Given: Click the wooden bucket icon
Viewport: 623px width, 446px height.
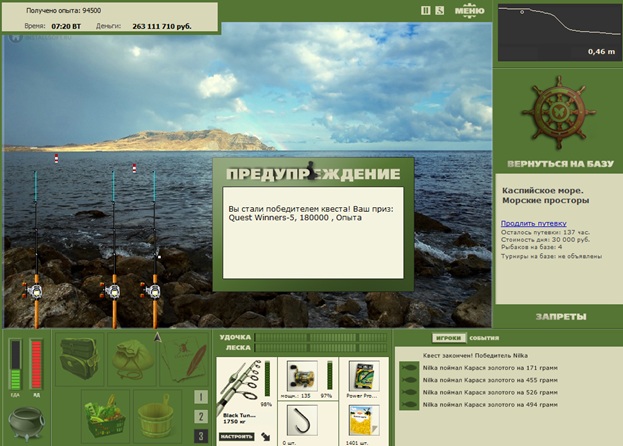Looking at the screenshot, I should coord(158,416).
